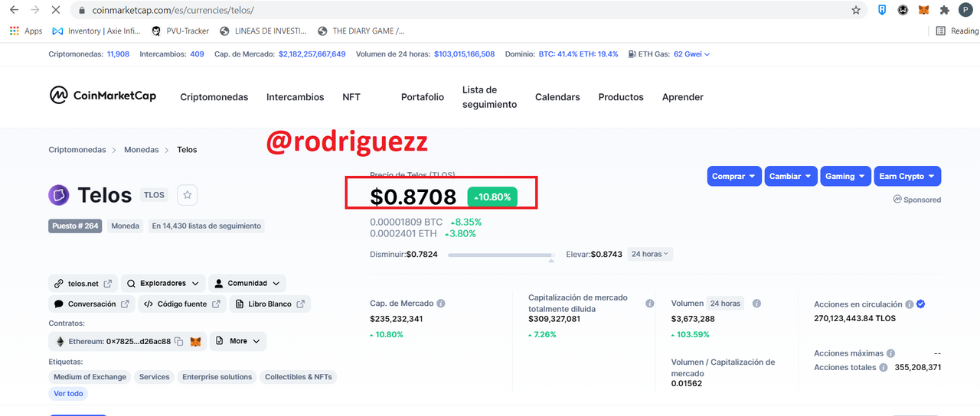Click the low-high price range bar
The width and height of the screenshot is (980, 416).
(501, 255)
